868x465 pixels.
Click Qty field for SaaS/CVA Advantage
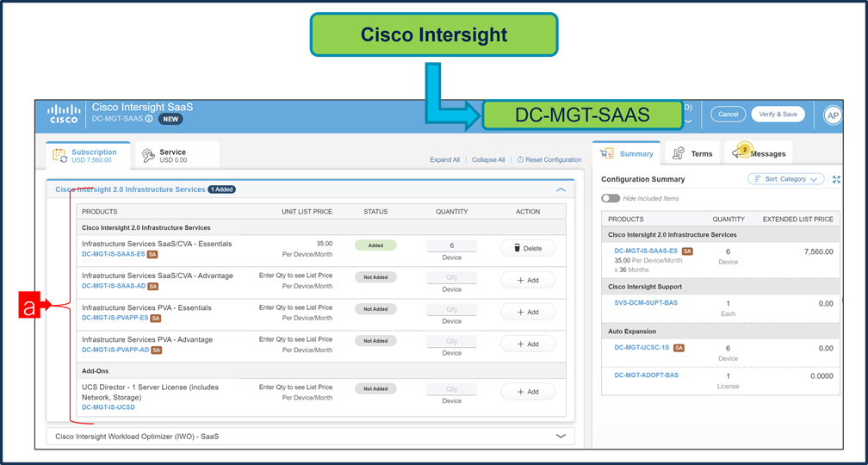point(452,277)
